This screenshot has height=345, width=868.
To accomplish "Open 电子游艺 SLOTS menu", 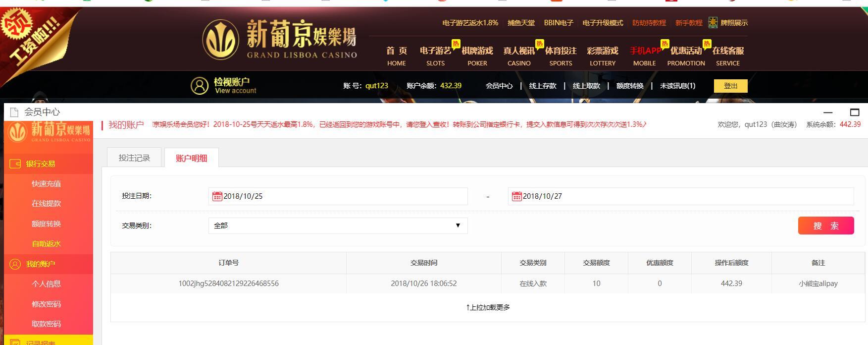I will coord(436,56).
